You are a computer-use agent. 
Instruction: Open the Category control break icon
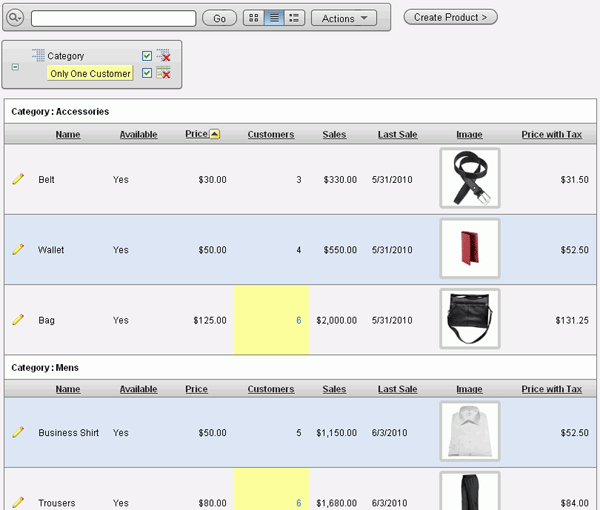tap(38, 55)
